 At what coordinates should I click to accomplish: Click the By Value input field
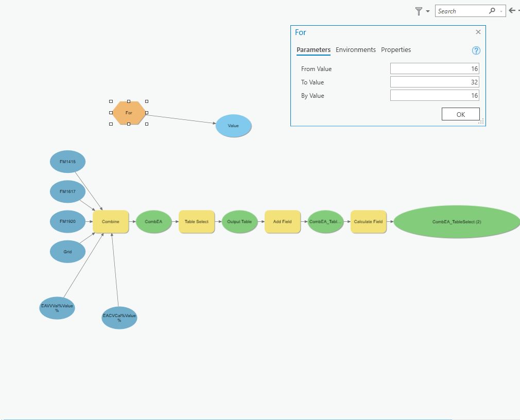pyautogui.click(x=435, y=95)
